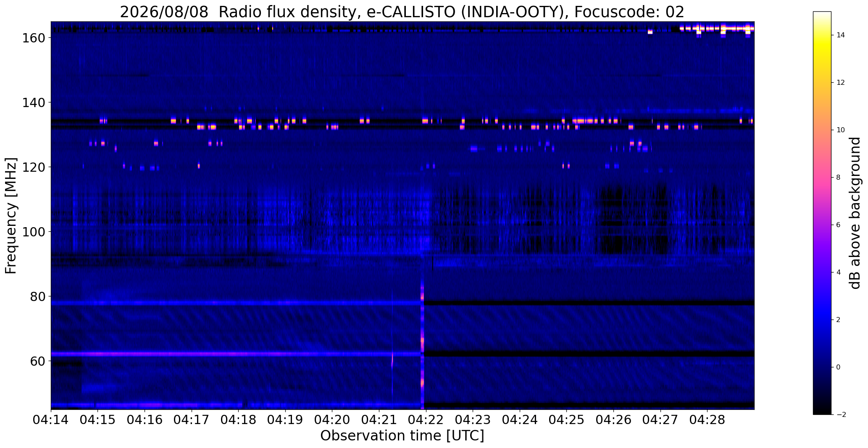Image resolution: width=868 pixels, height=448 pixels.
Task: Click the plot title text
Action: coord(402,11)
